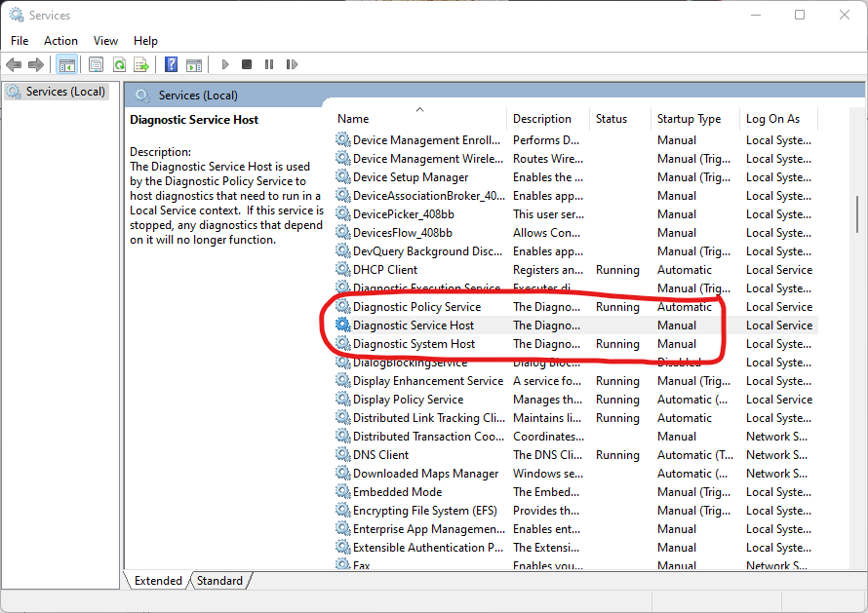Viewport: 868px width, 613px height.
Task: Click the gear icon of Diagnostic System Host
Action: pos(343,344)
